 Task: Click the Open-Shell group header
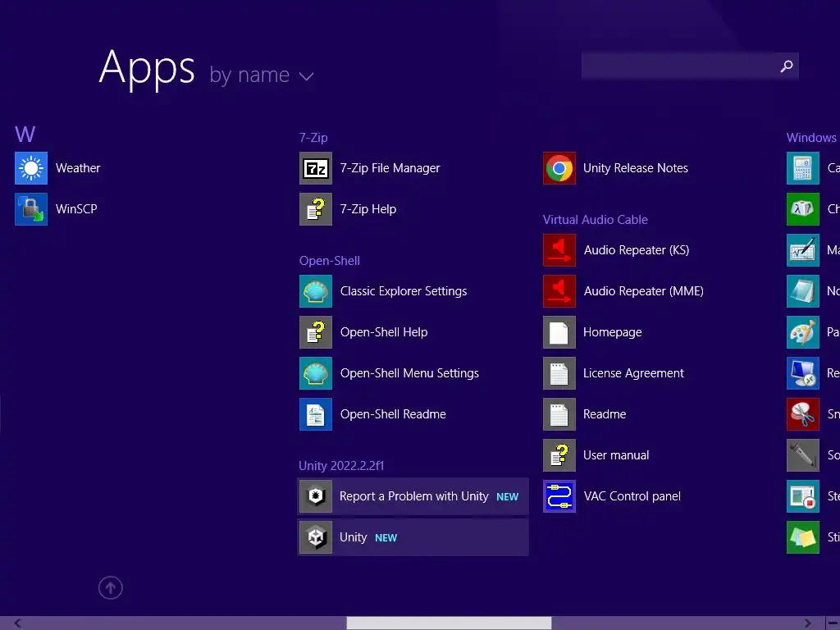point(330,261)
